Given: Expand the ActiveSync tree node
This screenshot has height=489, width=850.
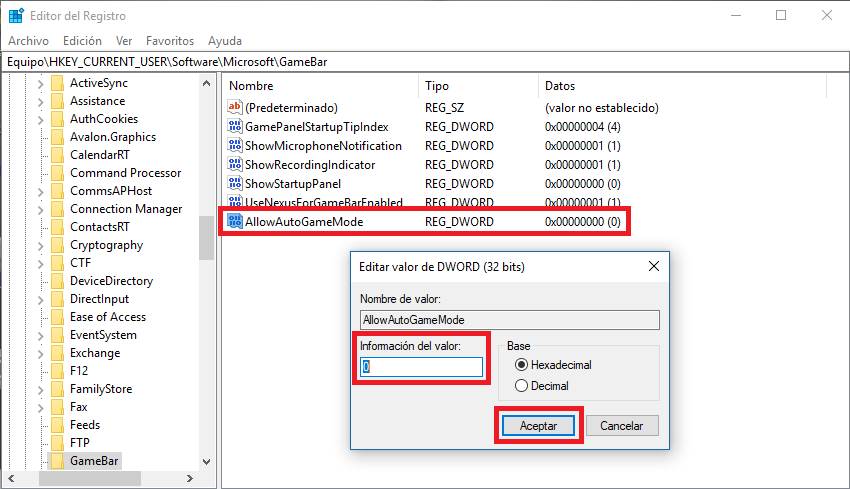Looking at the screenshot, I should click(x=40, y=84).
